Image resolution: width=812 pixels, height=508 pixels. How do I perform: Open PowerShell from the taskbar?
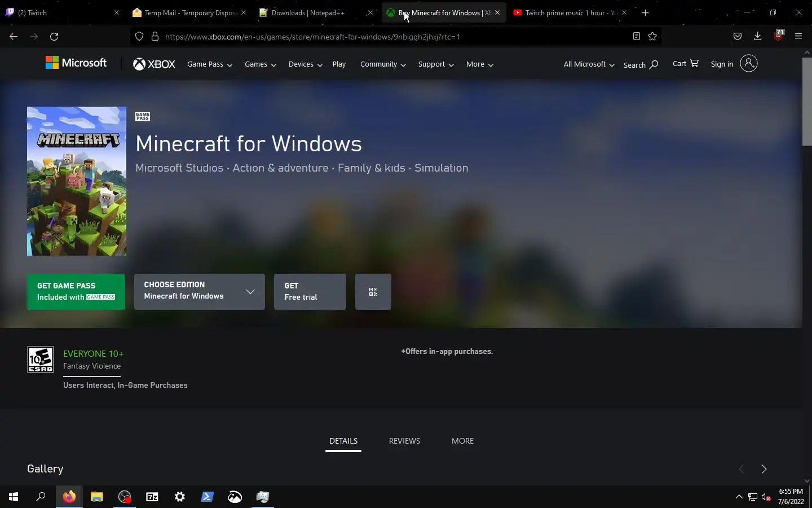[208, 497]
